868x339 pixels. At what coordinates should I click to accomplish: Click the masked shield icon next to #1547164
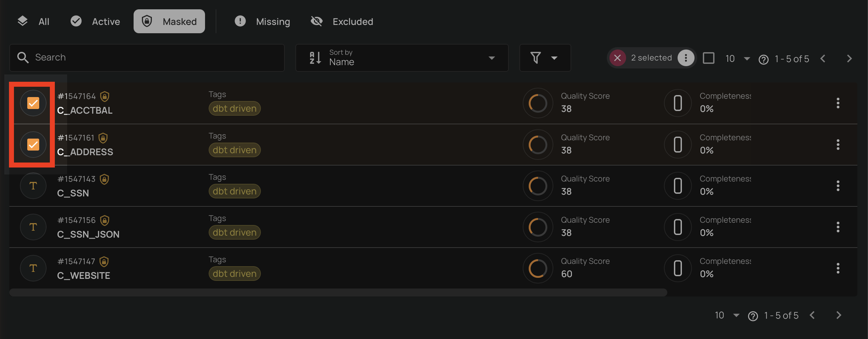pyautogui.click(x=105, y=96)
